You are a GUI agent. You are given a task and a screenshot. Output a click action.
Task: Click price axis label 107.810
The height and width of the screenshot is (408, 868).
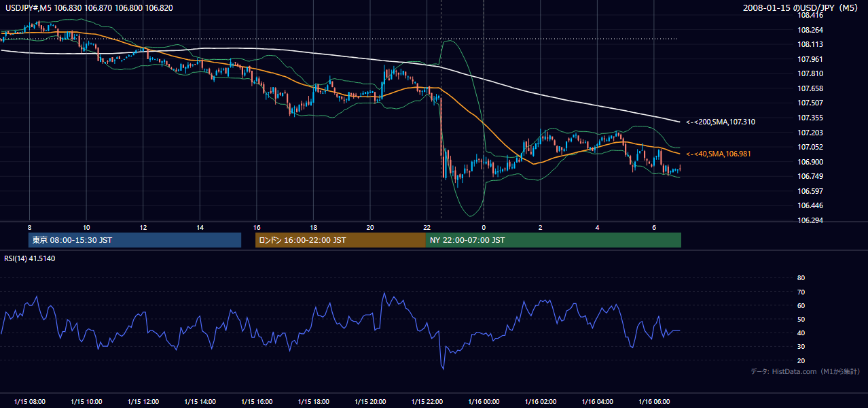tap(810, 73)
